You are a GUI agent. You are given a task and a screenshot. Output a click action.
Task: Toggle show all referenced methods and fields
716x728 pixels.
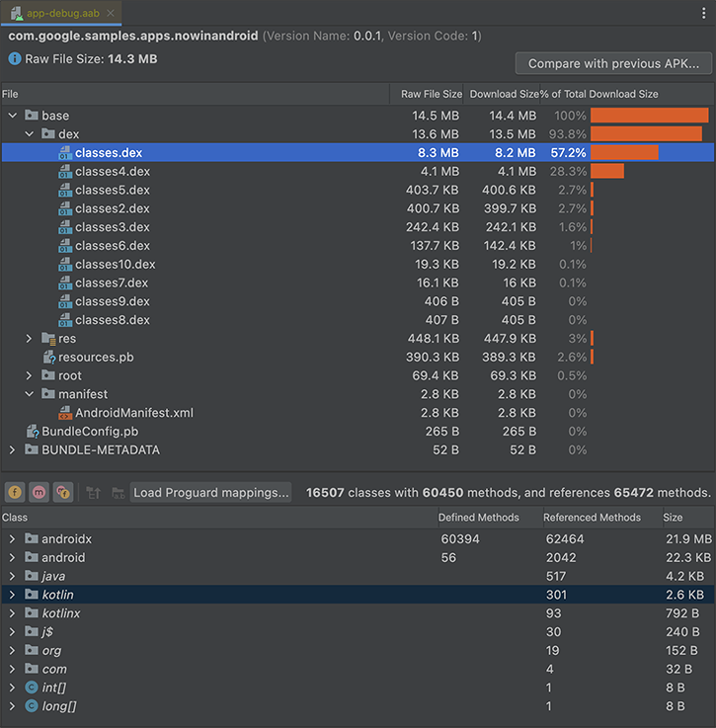[x=64, y=492]
